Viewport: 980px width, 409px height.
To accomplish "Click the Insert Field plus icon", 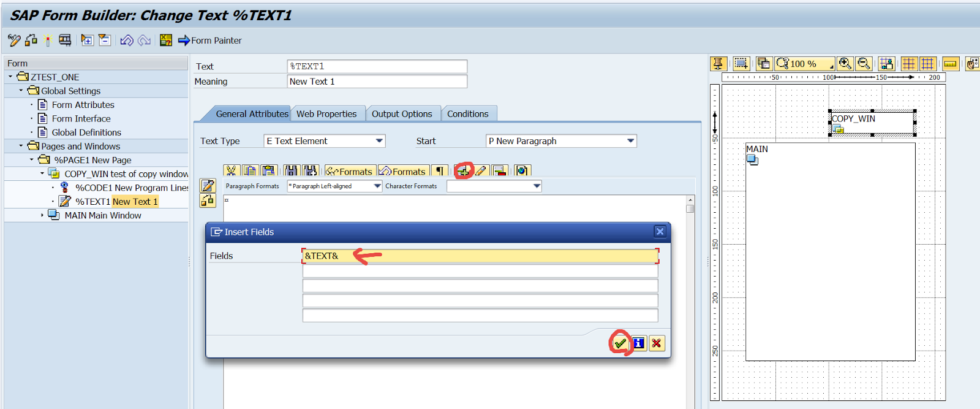I will click(x=464, y=171).
